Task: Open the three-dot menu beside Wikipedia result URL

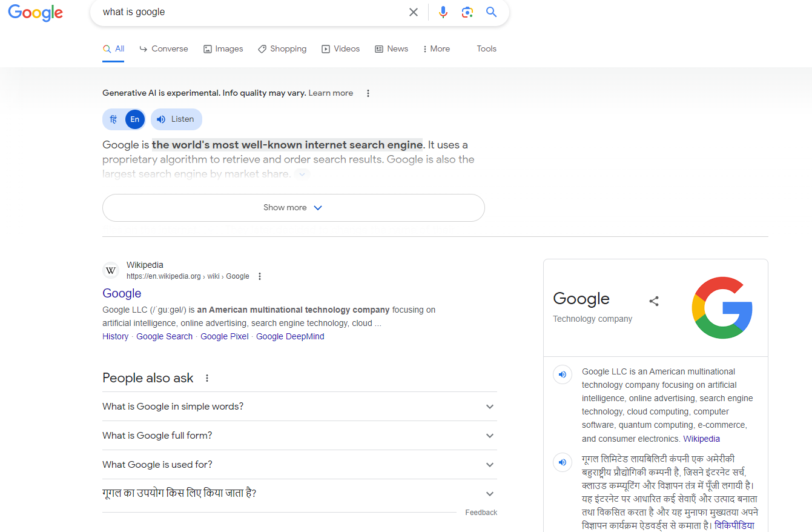Action: pos(260,276)
